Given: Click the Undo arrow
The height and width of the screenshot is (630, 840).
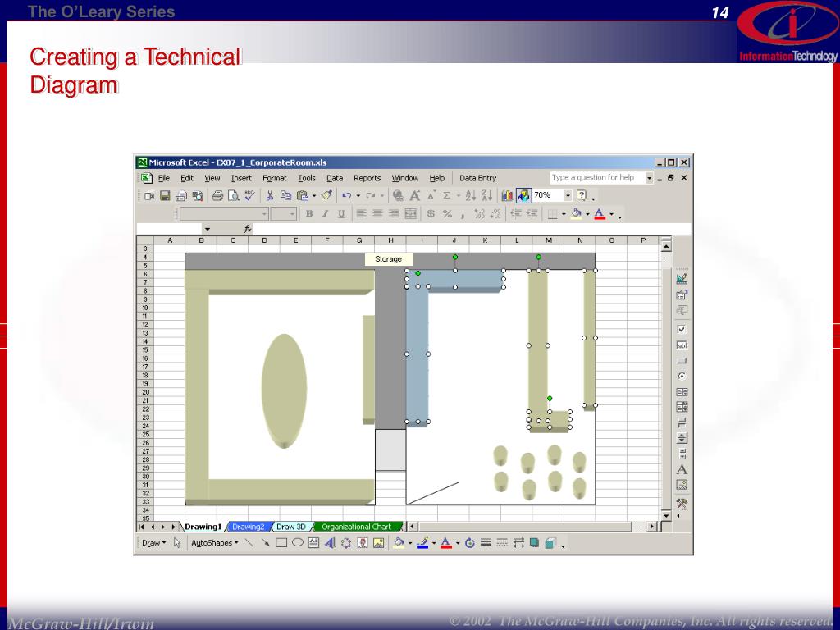Looking at the screenshot, I should click(347, 195).
